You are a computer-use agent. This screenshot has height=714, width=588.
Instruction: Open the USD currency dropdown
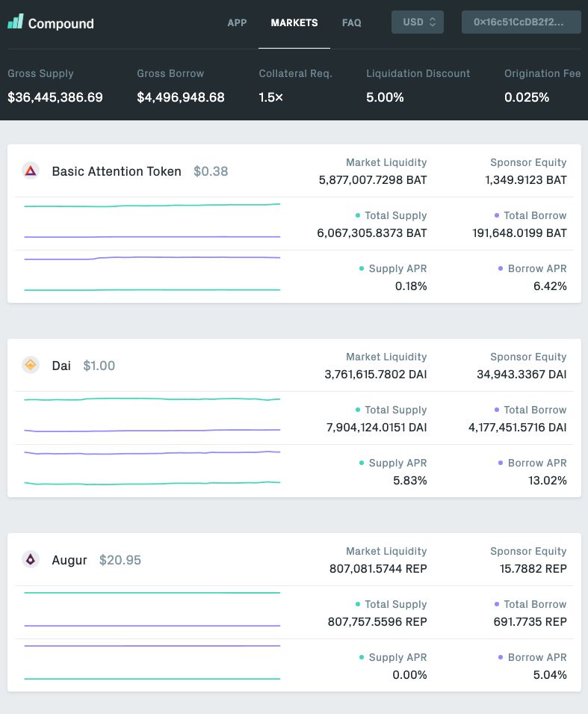click(x=418, y=22)
